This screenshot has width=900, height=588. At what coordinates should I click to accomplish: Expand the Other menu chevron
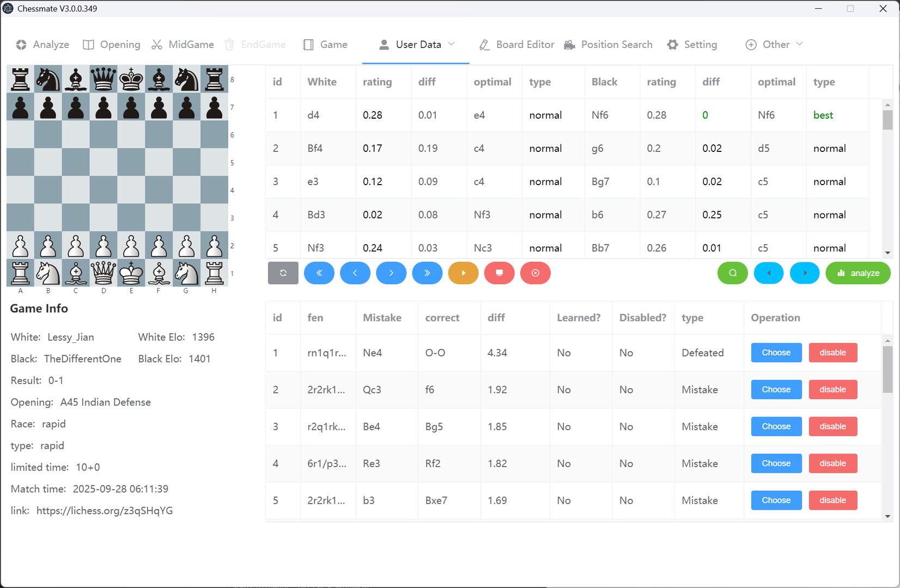click(x=799, y=44)
